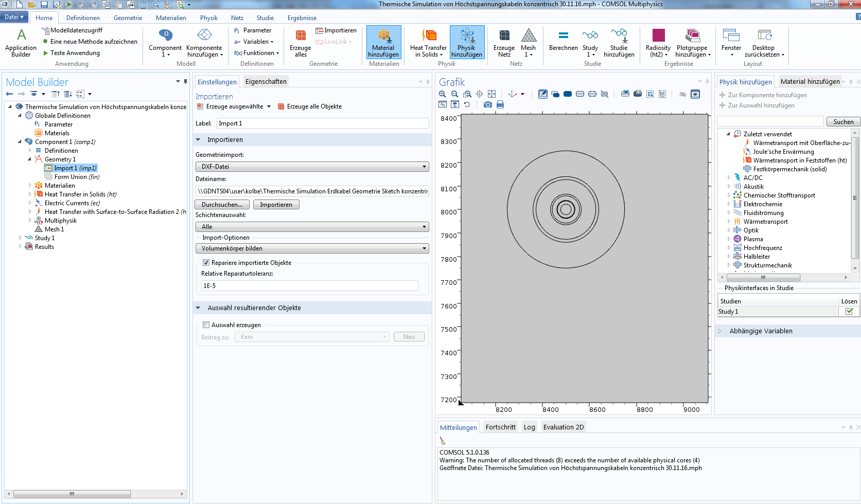Click the Zoom Box icon in Grafik toolbar
The height and width of the screenshot is (504, 861).
coord(467,94)
